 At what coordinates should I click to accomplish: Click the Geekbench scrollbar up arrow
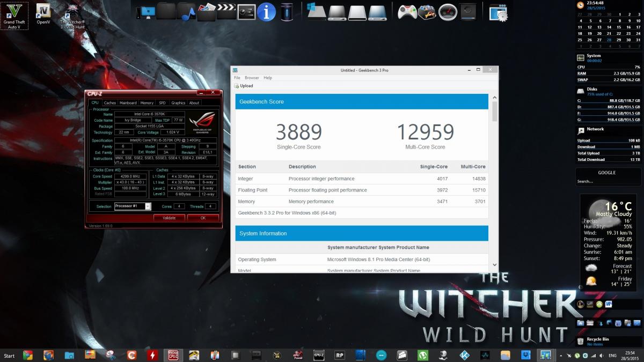pyautogui.click(x=495, y=97)
